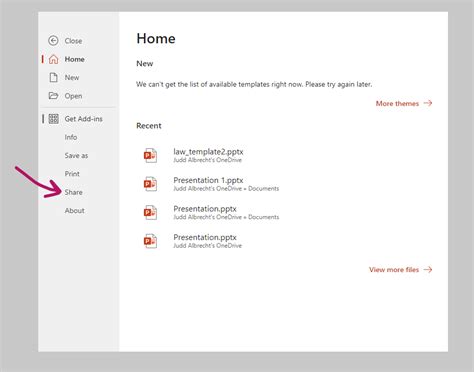Open Get Add-ins from the sidebar
474x372 pixels.
pos(83,119)
